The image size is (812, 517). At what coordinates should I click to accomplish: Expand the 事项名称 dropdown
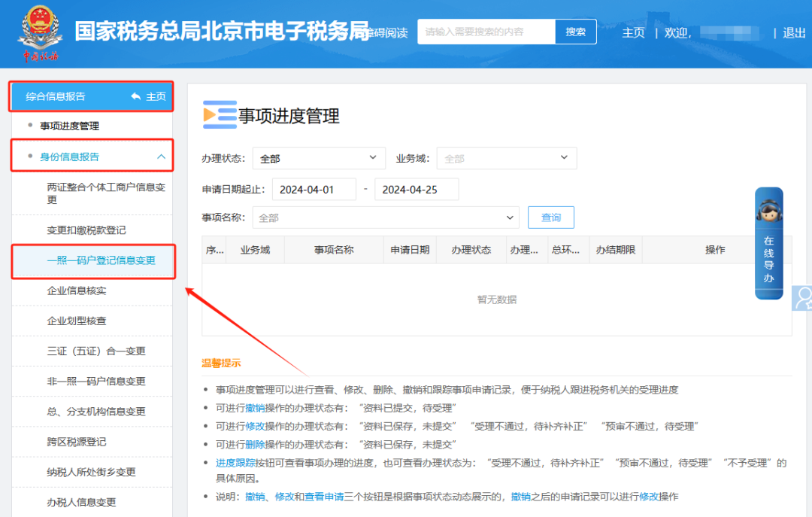[385, 217]
